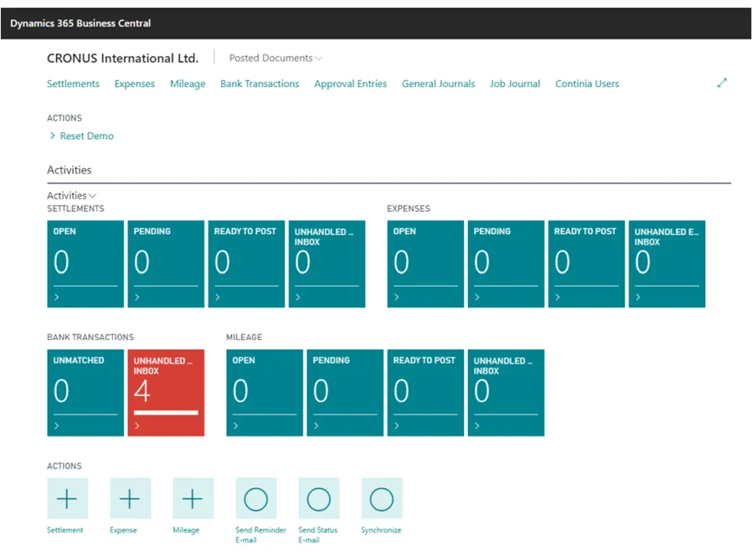Open the Mileage Ready to Post tile

(x=426, y=393)
